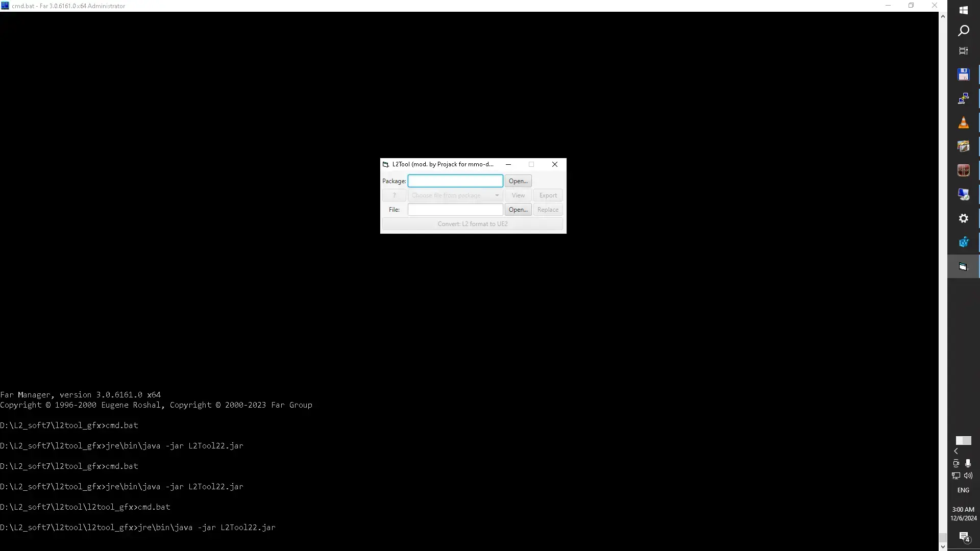Screen dimensions: 980x551
Task: Click the Far Manager title bar icon
Action: (5, 6)
